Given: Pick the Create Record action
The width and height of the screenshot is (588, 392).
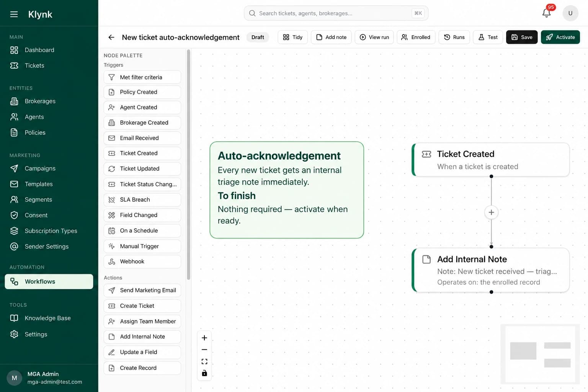Looking at the screenshot, I should [142, 368].
